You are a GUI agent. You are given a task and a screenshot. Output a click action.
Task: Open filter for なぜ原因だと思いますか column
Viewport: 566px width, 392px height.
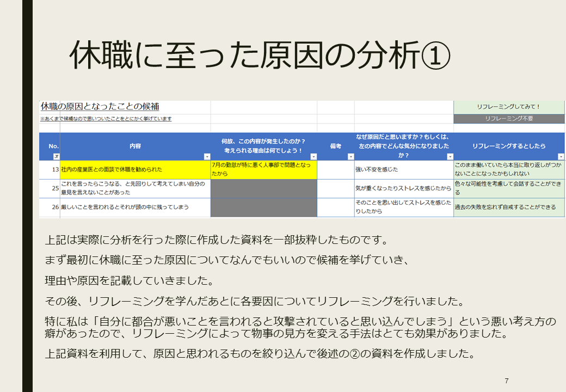tap(450, 157)
